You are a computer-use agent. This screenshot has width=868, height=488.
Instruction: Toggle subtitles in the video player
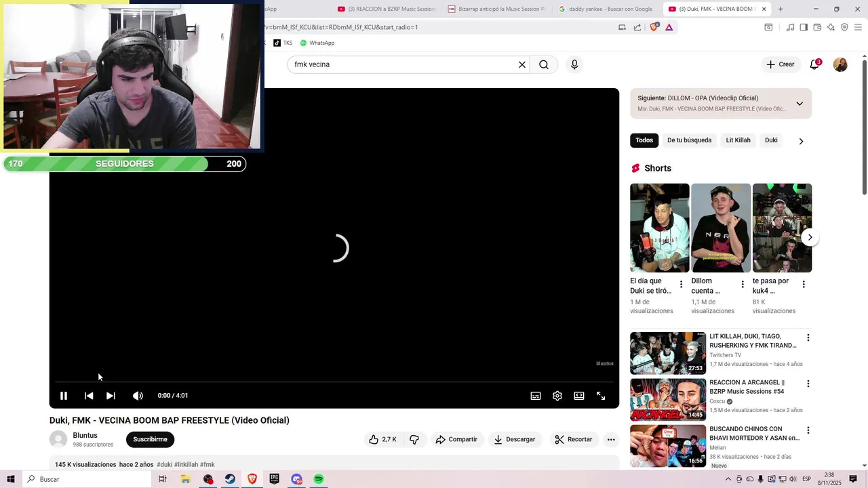536,396
